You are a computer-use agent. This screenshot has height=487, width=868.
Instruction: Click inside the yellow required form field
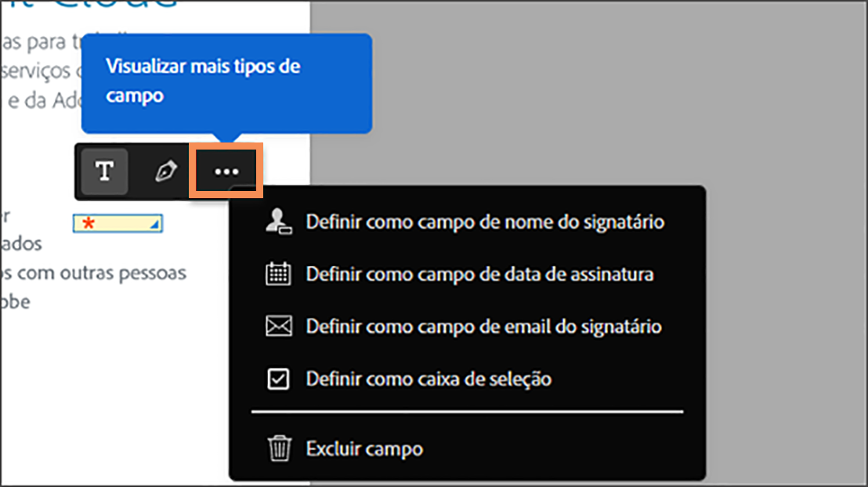[x=118, y=223]
